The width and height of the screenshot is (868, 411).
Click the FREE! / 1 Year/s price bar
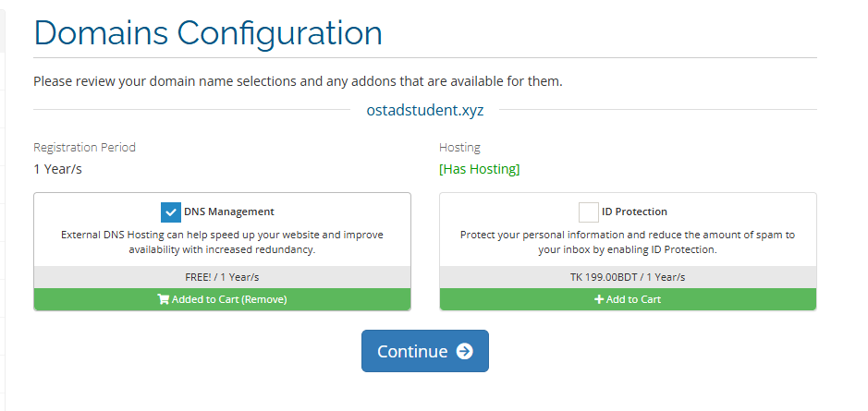pos(222,277)
